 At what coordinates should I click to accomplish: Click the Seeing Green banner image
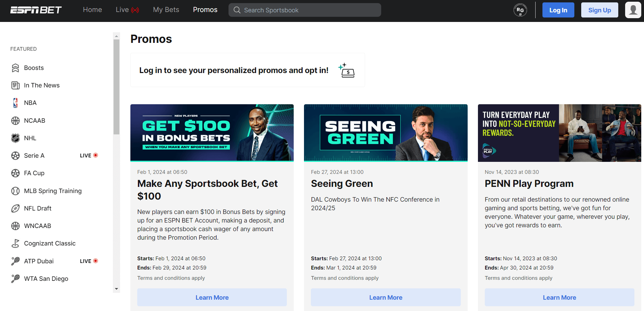pyautogui.click(x=386, y=133)
